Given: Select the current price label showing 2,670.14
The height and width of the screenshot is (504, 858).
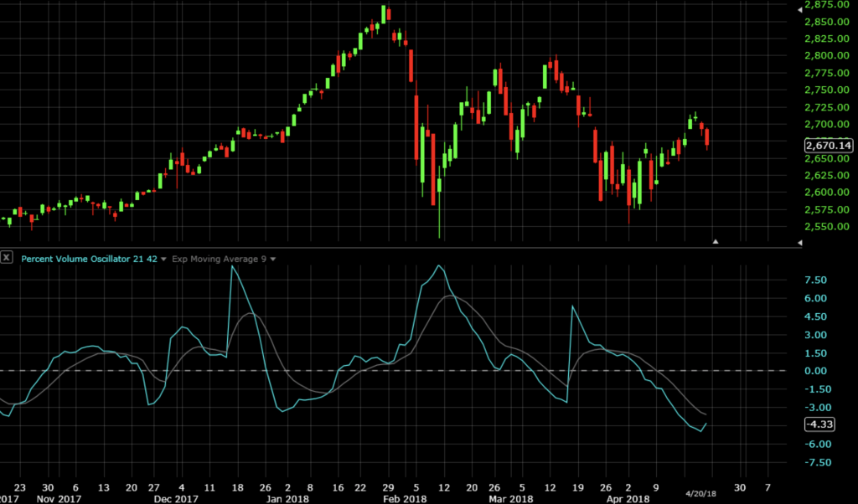Looking at the screenshot, I should click(827, 145).
